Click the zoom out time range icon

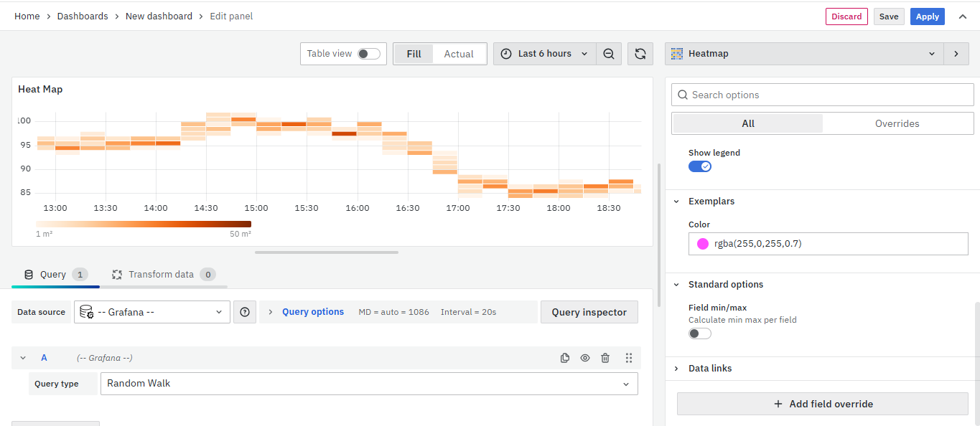point(609,54)
